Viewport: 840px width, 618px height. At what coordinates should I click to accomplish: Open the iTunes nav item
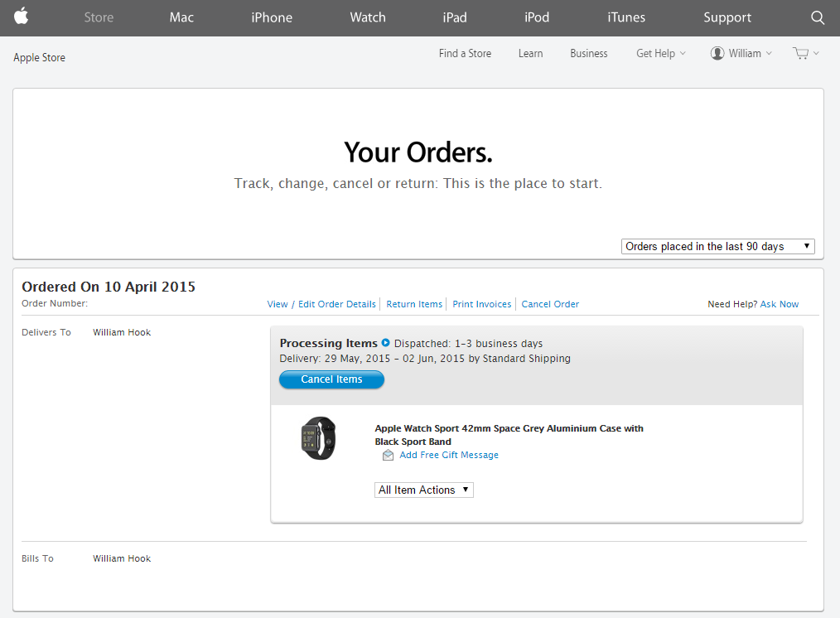point(626,17)
